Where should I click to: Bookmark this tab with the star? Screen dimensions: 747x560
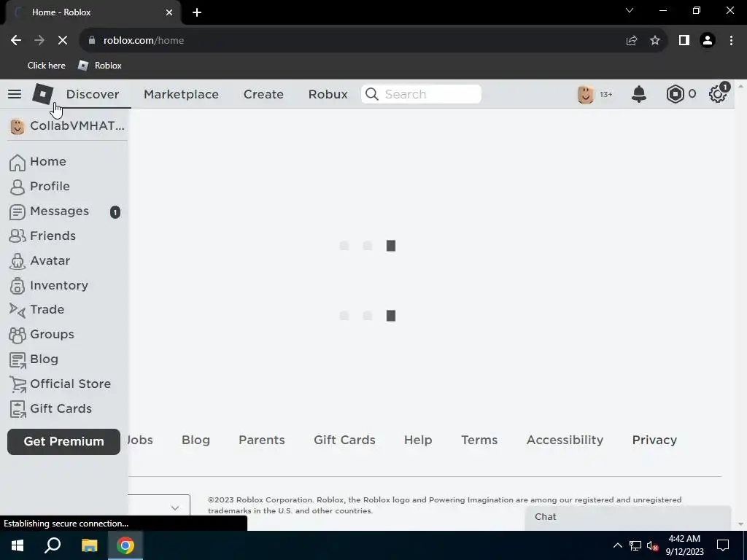pos(655,41)
